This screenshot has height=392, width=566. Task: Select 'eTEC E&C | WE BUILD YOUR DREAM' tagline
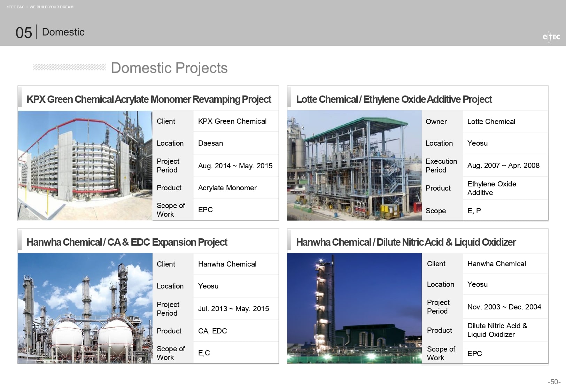pyautogui.click(x=40, y=7)
